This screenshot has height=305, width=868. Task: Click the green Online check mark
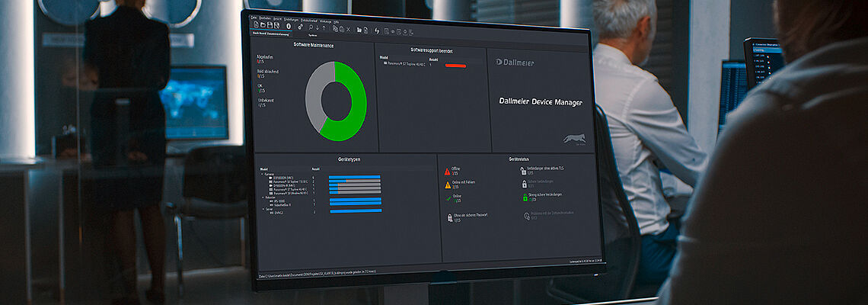point(448,198)
